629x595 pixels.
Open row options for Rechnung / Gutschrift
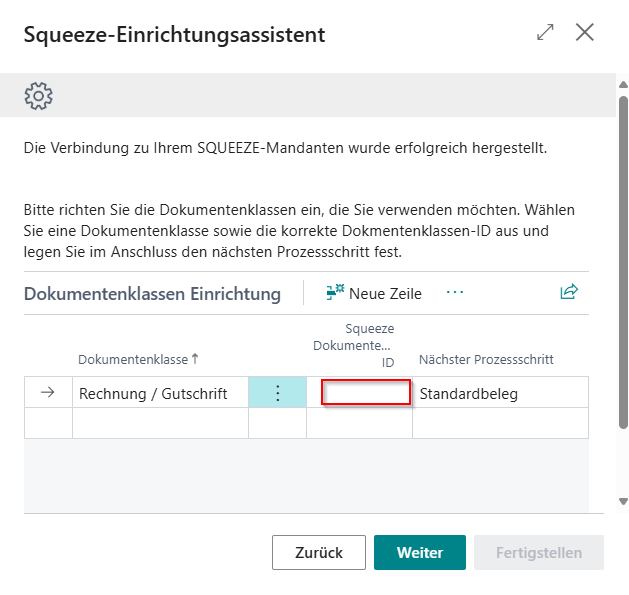pos(277,394)
